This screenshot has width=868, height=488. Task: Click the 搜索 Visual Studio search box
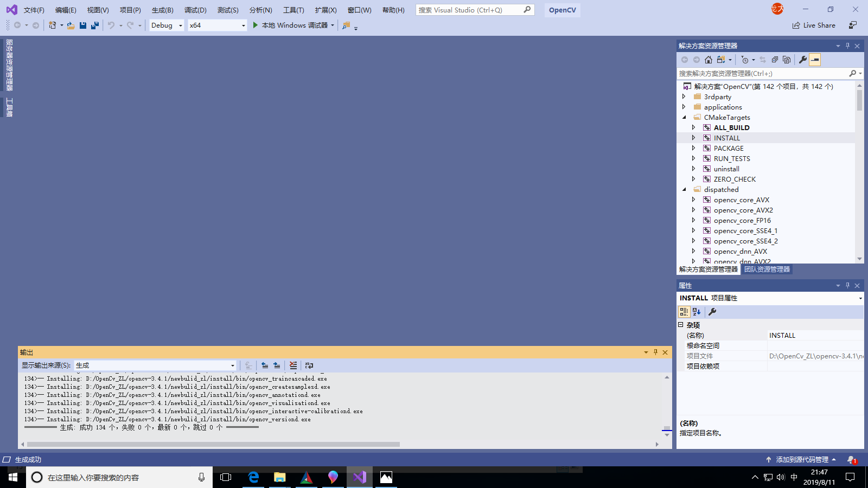(x=475, y=10)
